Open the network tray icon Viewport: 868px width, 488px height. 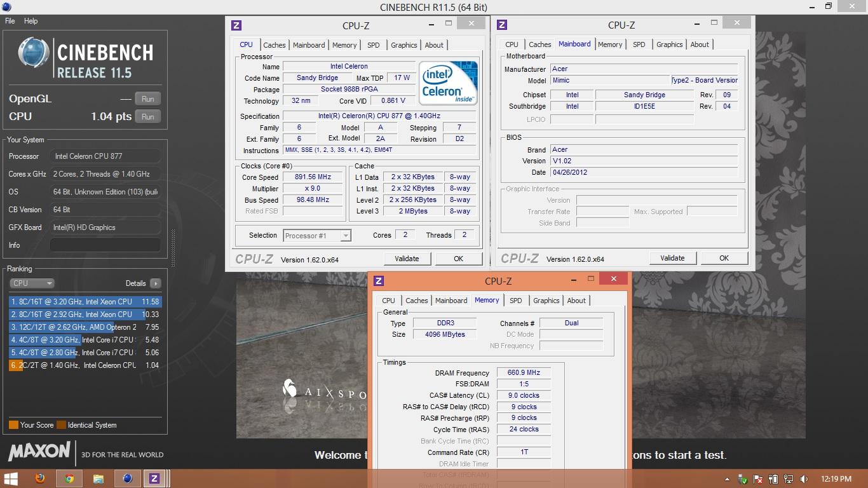click(789, 479)
